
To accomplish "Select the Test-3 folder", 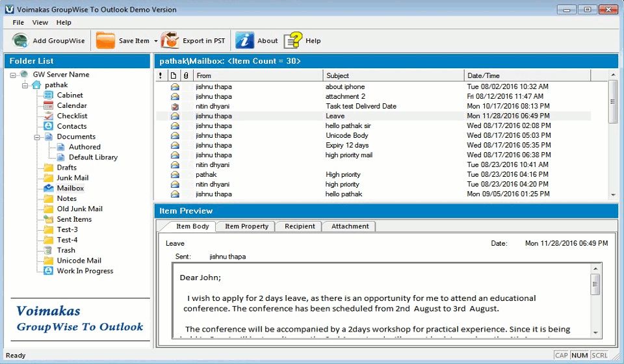I will tap(67, 229).
